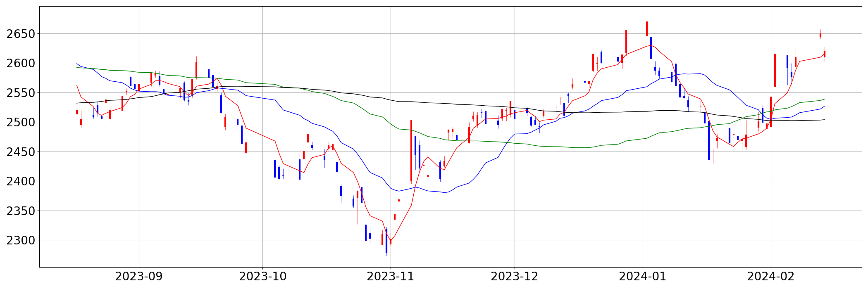Click the 2300 y-axis price label

coord(20,240)
